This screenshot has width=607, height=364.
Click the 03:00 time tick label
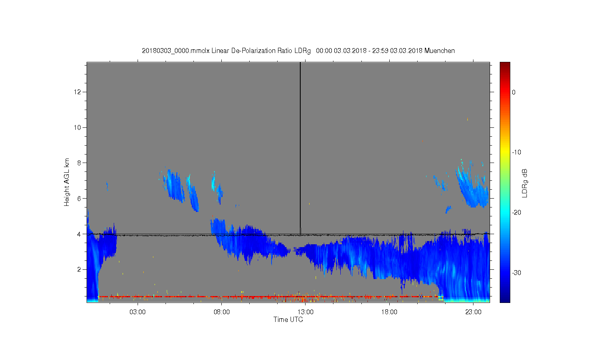coord(138,312)
